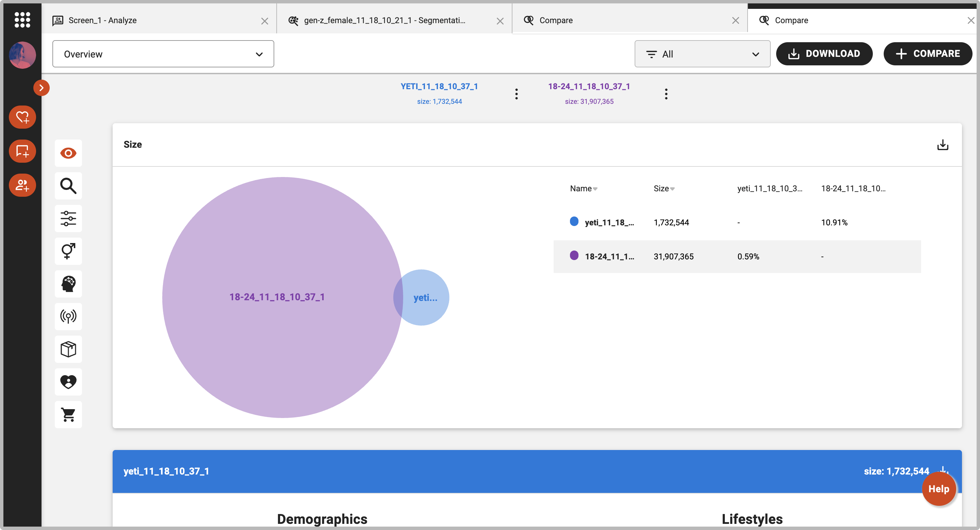The height and width of the screenshot is (530, 980).
Task: Open the All filter dropdown
Action: point(702,54)
